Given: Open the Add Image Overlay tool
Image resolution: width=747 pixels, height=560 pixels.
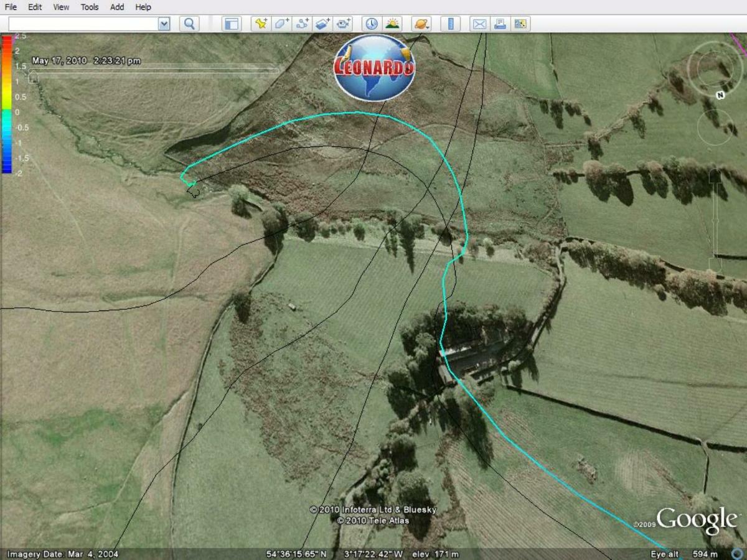Looking at the screenshot, I should pos(322,24).
